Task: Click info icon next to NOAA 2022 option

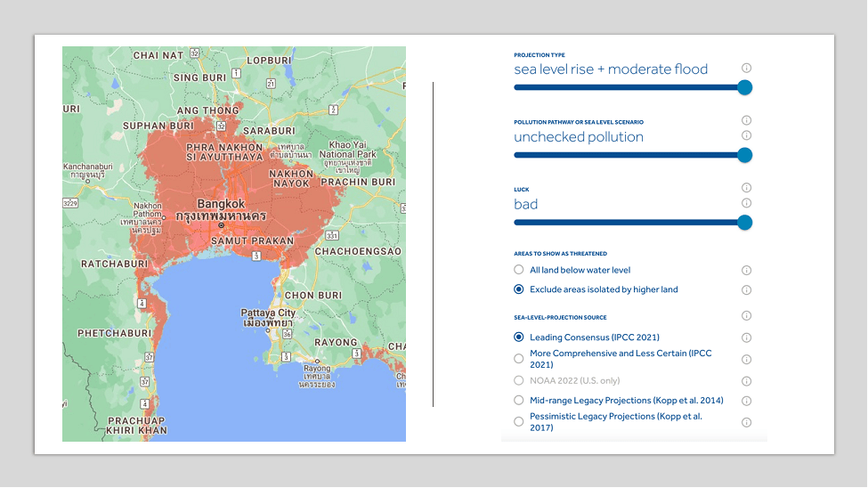Action: pyautogui.click(x=746, y=380)
